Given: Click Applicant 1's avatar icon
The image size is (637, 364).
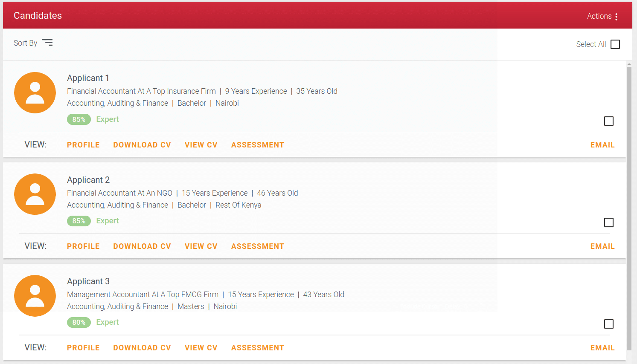Looking at the screenshot, I should point(35,92).
